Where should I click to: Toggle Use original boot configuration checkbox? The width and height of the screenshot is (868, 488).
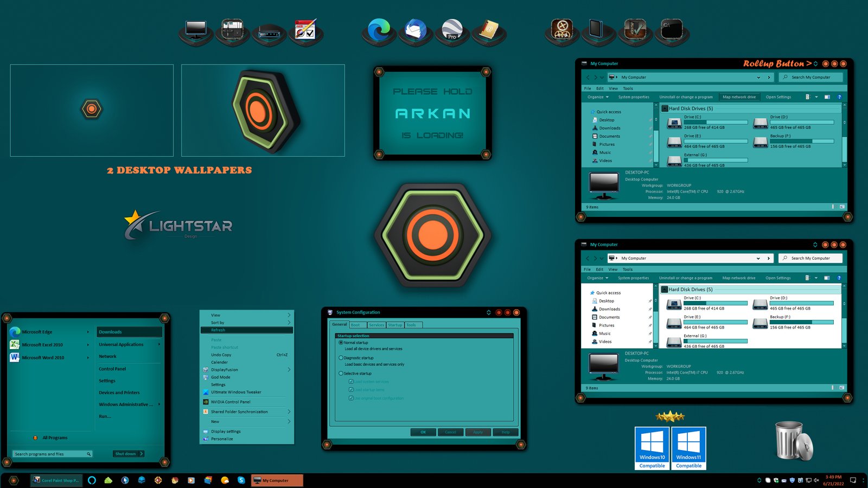tap(351, 398)
